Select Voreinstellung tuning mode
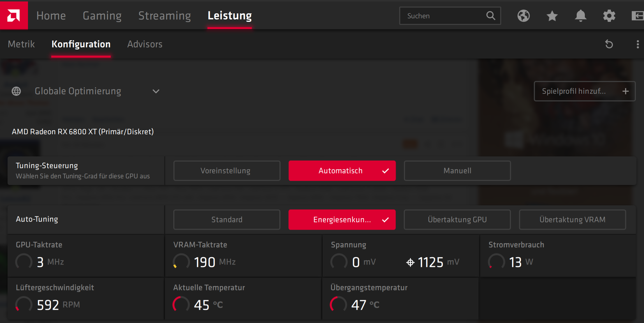The width and height of the screenshot is (644, 323). click(226, 171)
